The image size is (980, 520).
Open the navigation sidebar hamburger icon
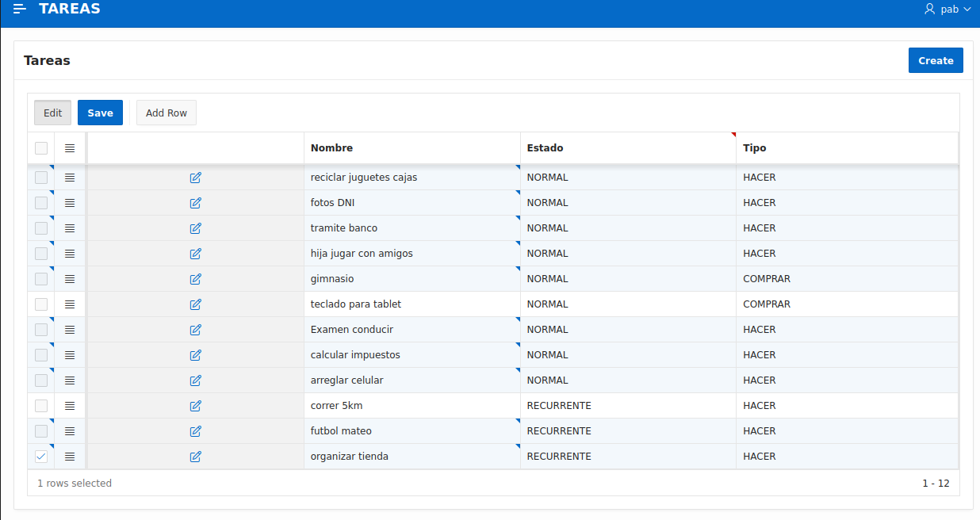click(17, 9)
